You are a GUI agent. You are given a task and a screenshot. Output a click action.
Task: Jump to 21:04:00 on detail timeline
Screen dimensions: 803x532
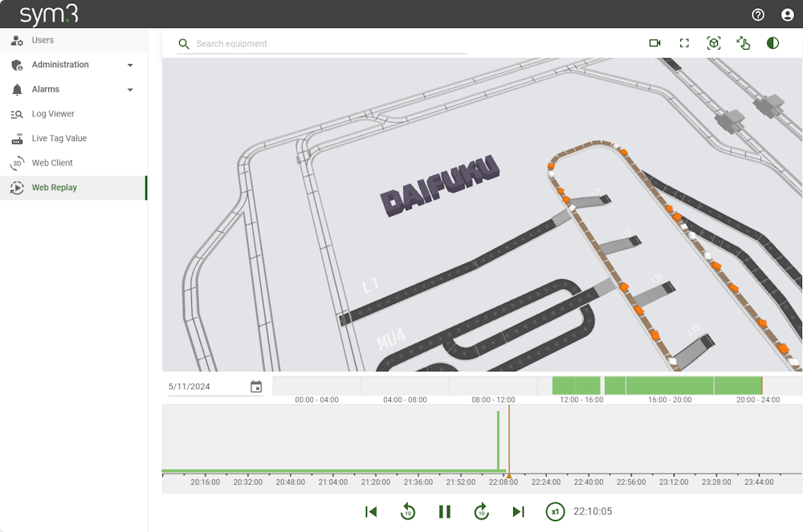coord(333,482)
